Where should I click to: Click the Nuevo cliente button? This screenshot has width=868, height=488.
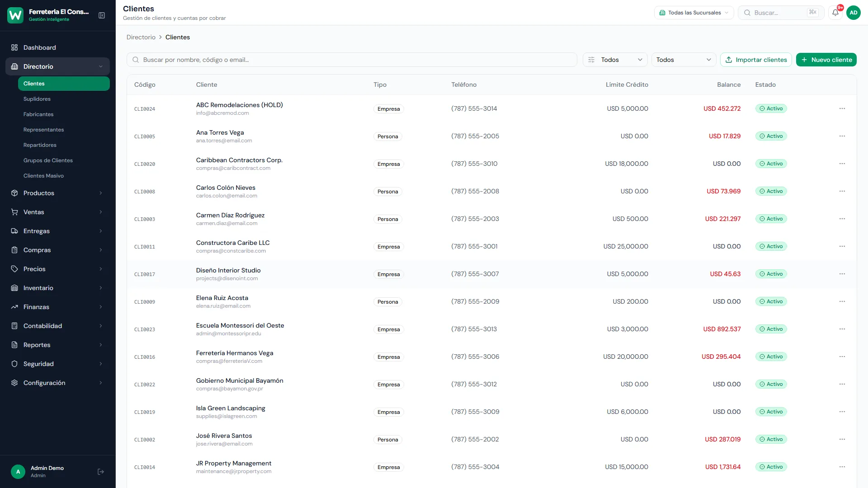[826, 60]
